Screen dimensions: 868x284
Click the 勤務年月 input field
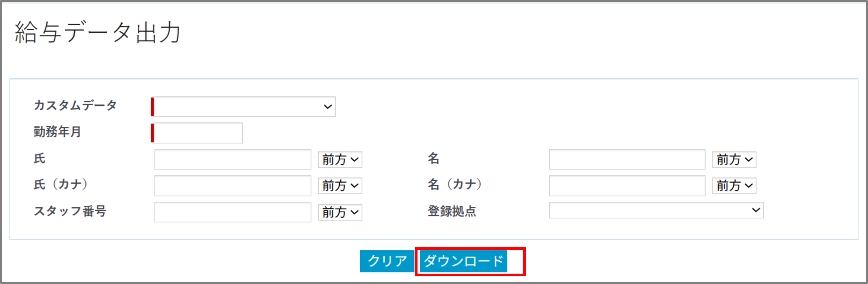(198, 133)
